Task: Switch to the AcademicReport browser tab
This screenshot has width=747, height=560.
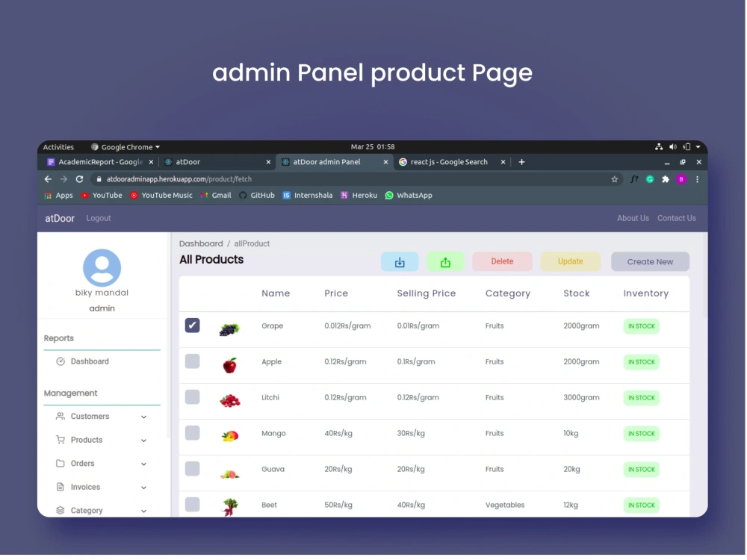Action: [x=98, y=162]
